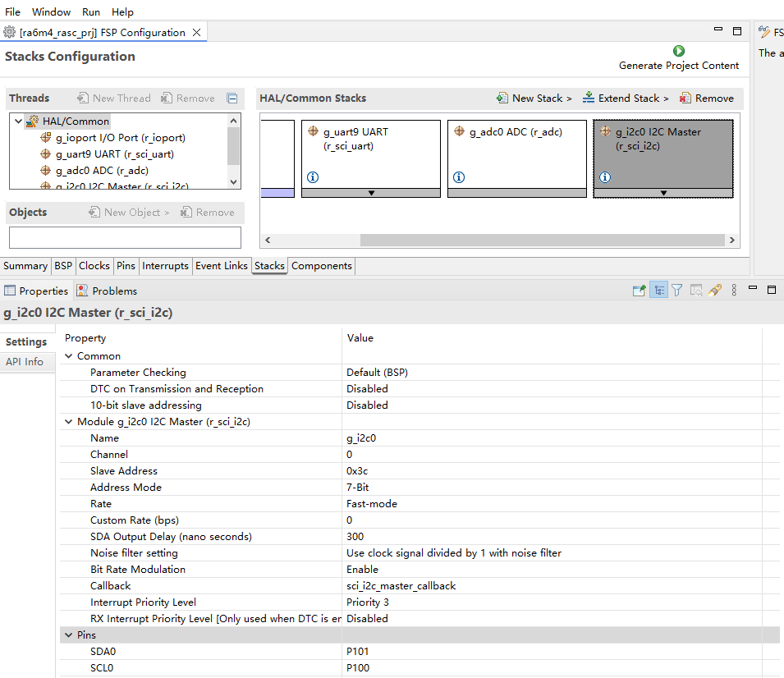
Task: Click the horizontal scrollbar thumb under stacks
Action: 543,240
